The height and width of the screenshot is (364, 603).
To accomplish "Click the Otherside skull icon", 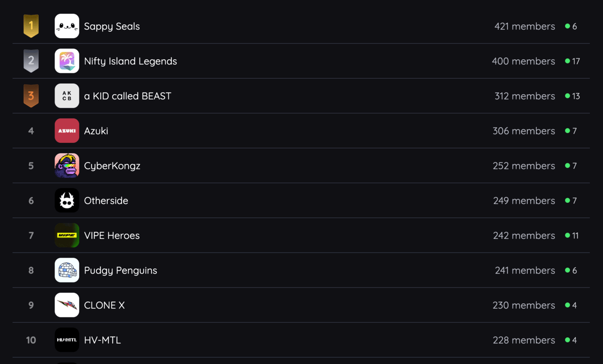I will coord(67,201).
